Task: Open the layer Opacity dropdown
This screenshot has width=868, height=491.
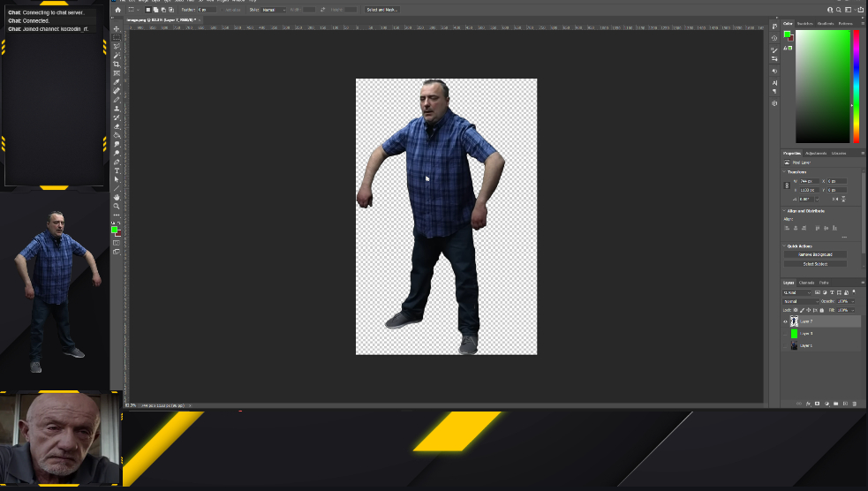Action: click(x=844, y=301)
